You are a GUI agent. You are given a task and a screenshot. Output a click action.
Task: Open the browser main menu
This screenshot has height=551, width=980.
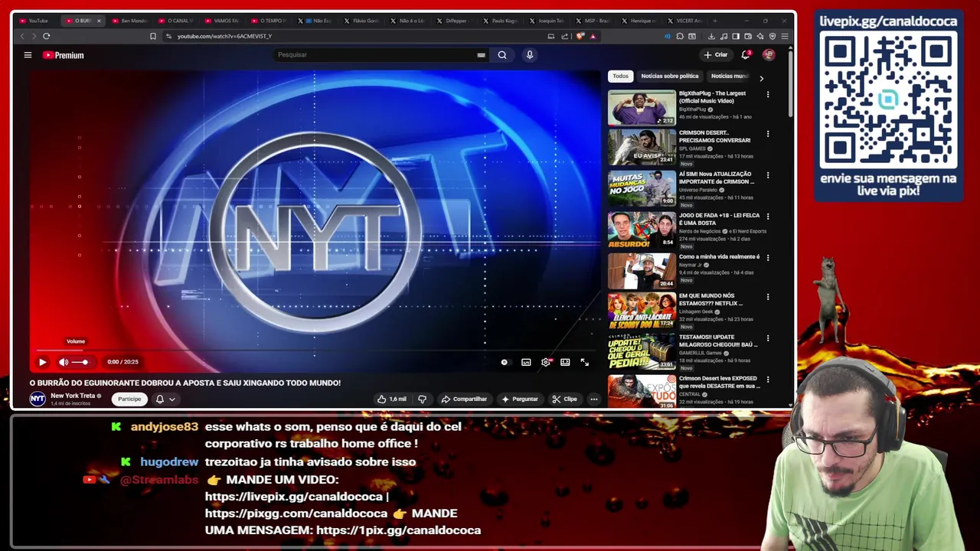(x=785, y=36)
